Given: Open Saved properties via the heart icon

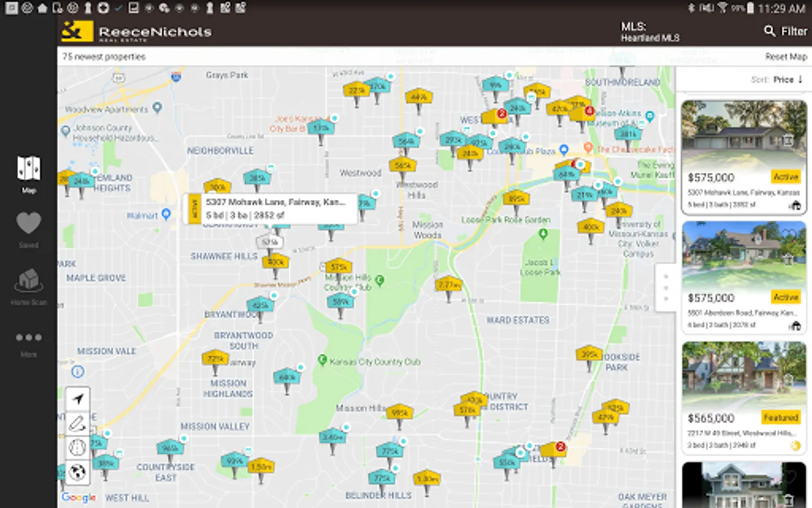Looking at the screenshot, I should point(29,229).
